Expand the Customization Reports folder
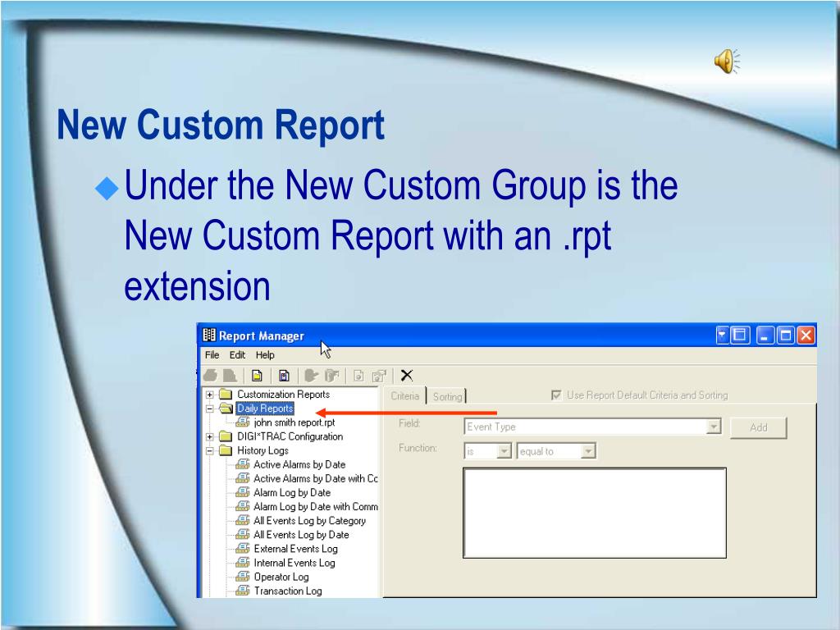 [209, 395]
